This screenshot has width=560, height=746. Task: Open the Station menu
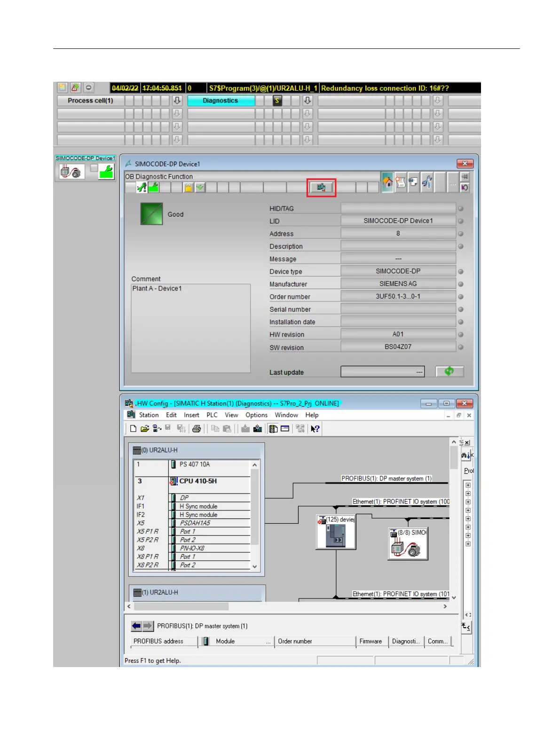149,415
